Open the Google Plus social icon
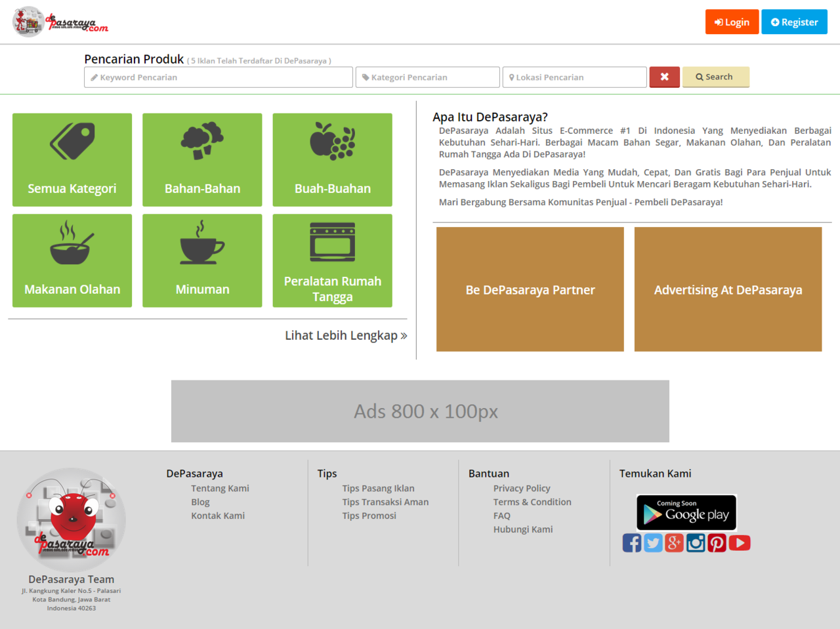Screen dimensions: 840x629 tap(675, 543)
